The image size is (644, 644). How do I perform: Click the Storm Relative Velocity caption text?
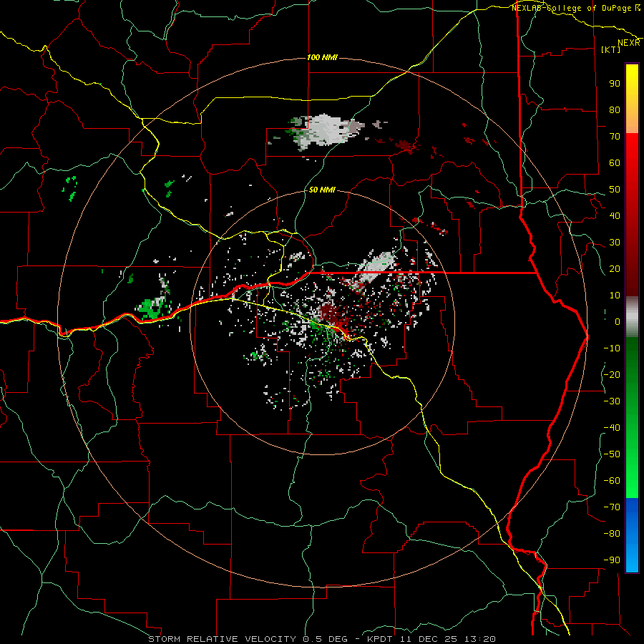[322, 639]
